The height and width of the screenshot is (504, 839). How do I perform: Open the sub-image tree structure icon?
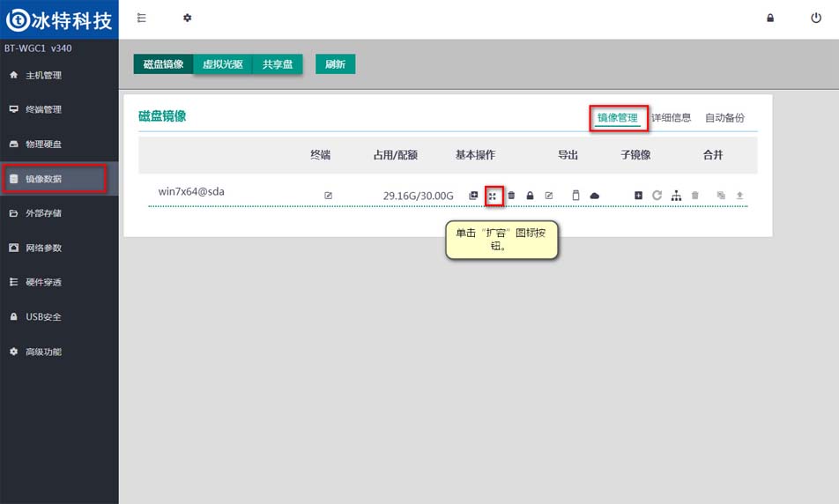[676, 196]
